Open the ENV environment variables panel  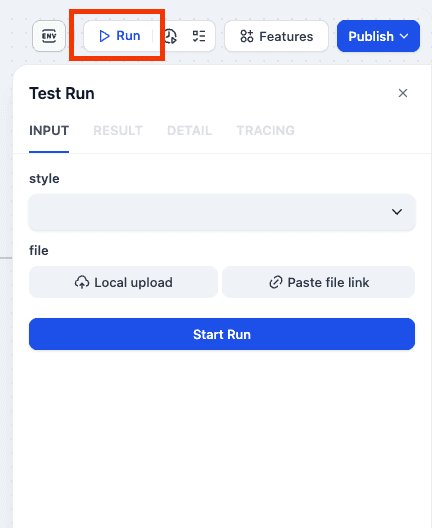(49, 36)
